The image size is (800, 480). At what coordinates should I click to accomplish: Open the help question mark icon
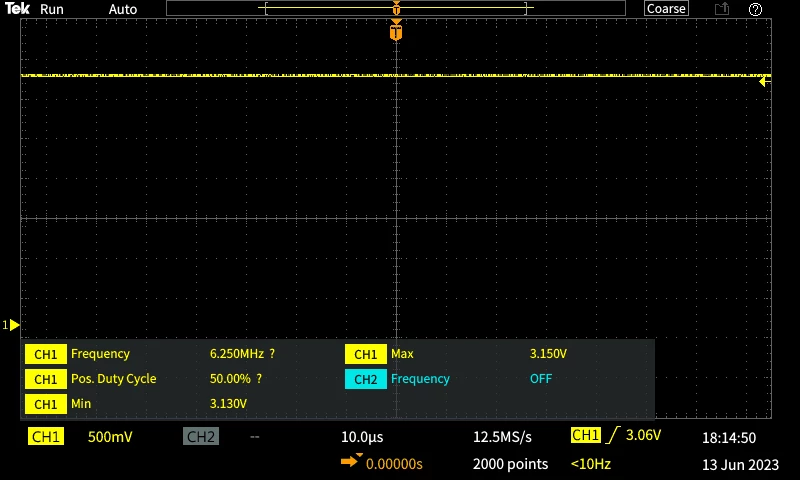(x=755, y=9)
